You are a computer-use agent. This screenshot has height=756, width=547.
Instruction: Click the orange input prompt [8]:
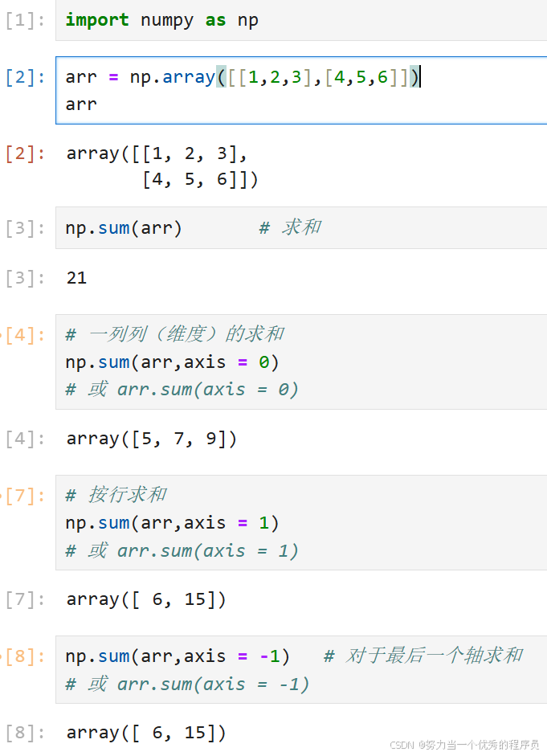[x=25, y=656]
